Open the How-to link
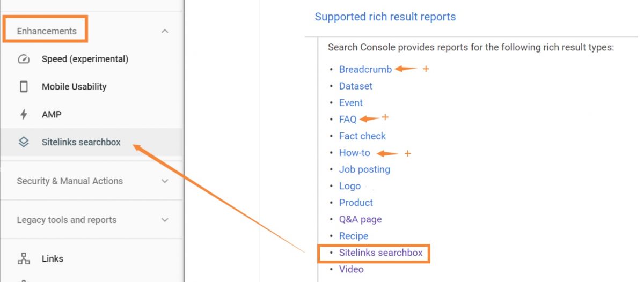 point(355,153)
